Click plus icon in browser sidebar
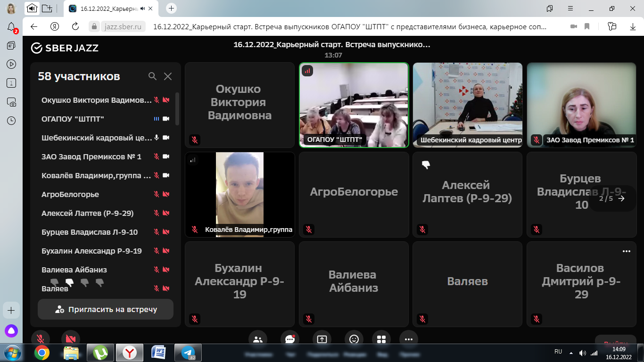 click(x=11, y=310)
